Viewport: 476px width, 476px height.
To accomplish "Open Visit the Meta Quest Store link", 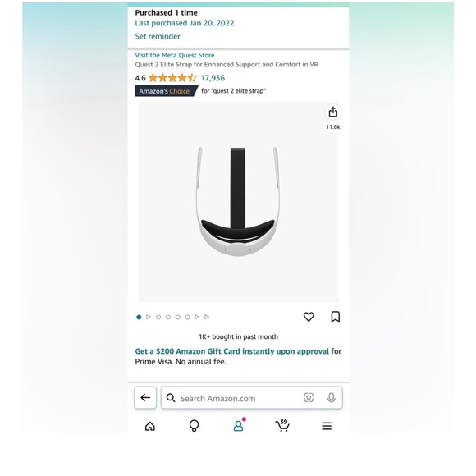I will pos(175,55).
